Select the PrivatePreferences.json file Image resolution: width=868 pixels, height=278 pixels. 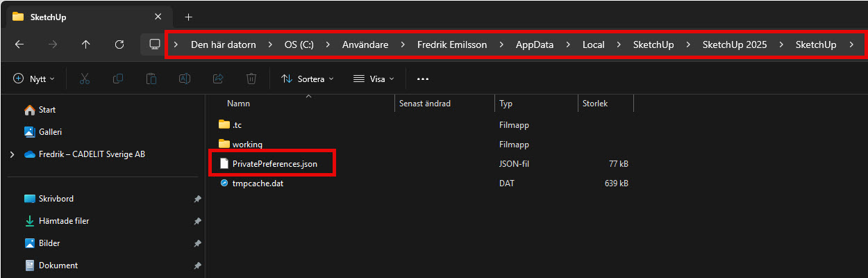(274, 164)
